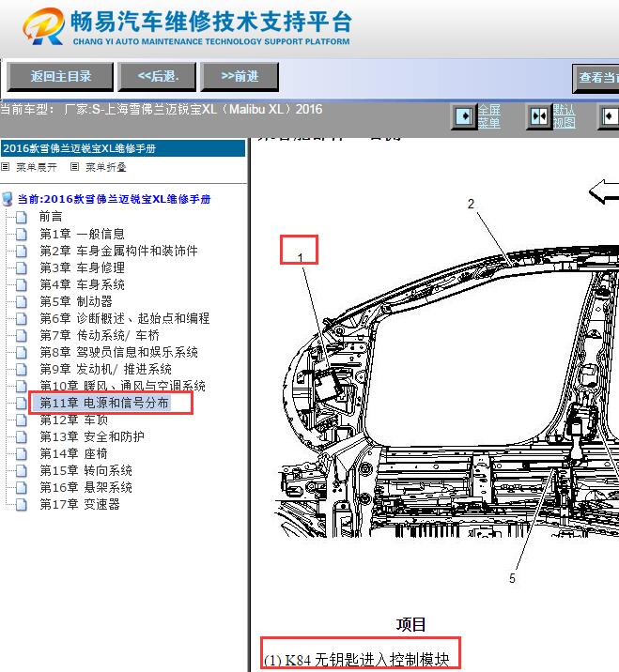Image resolution: width=619 pixels, height=672 pixels.
Task: Open 第13章 安全和防护
Action: tap(92, 436)
